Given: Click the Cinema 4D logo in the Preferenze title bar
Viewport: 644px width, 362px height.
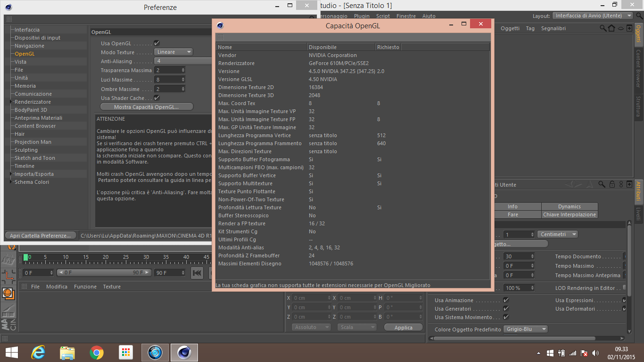Looking at the screenshot, I should 8,7.
